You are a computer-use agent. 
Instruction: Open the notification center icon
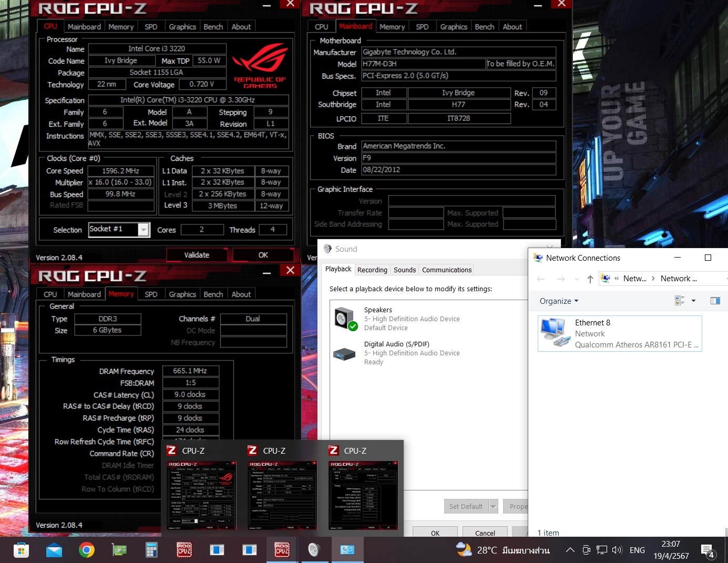[x=708, y=550]
